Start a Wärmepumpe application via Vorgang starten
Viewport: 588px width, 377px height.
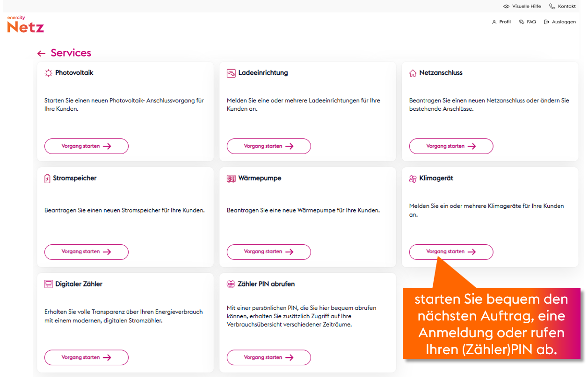[x=269, y=252]
